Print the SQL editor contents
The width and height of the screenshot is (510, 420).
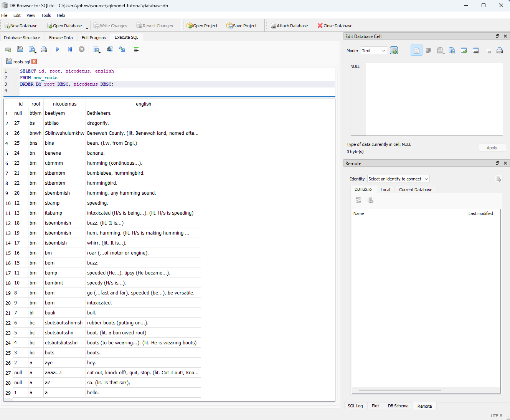pos(44,50)
